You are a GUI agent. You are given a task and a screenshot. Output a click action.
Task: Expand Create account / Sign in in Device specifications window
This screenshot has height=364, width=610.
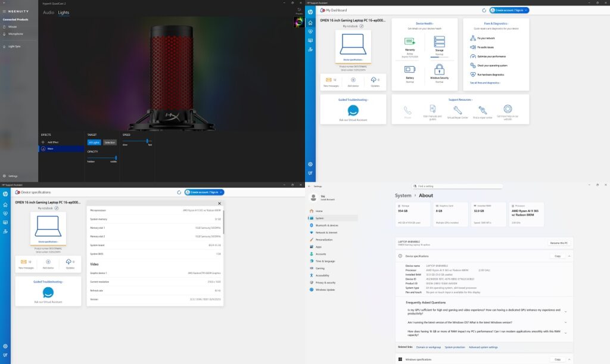coord(204,192)
